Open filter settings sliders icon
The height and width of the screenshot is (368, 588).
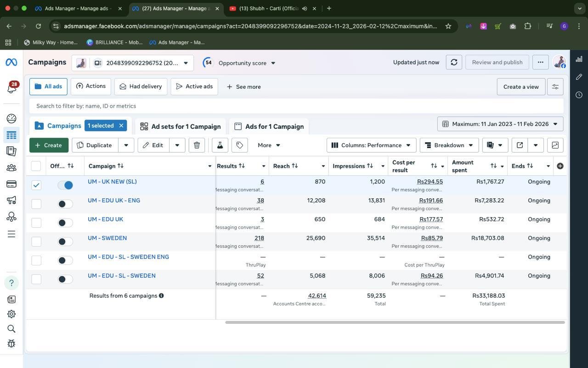pyautogui.click(x=555, y=86)
